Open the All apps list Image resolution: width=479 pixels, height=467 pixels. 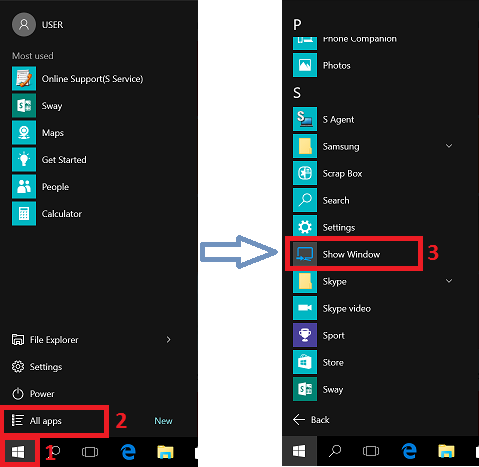55,421
